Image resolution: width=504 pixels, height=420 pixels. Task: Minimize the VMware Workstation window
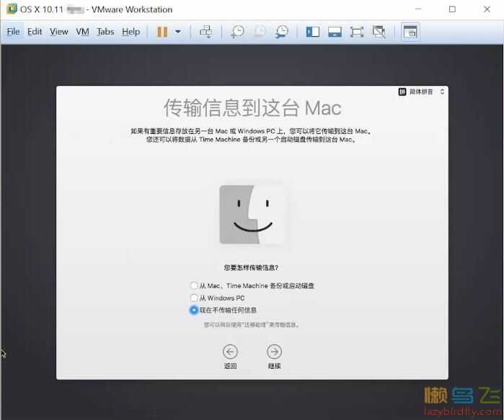click(418, 9)
